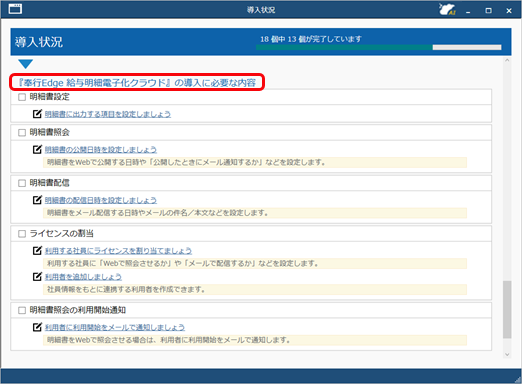Click edit icon beside 利用者を追加 link
The height and width of the screenshot is (384, 522).
[37, 276]
